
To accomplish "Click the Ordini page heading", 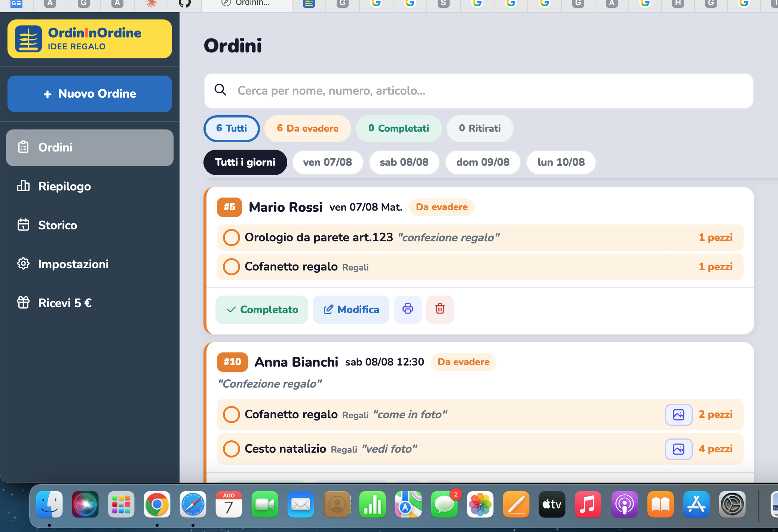I will click(x=233, y=46).
